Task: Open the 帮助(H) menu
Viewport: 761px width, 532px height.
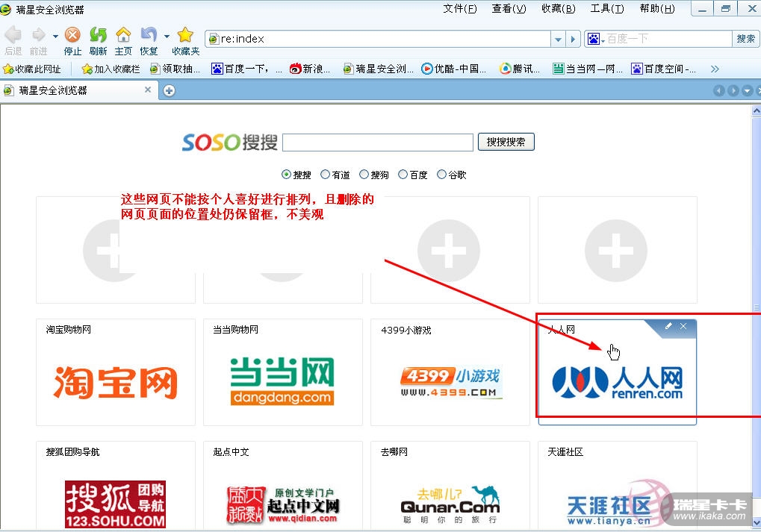Action: (x=656, y=9)
